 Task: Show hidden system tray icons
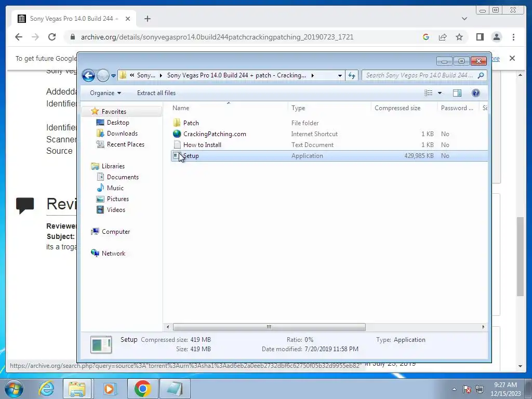pyautogui.click(x=454, y=389)
